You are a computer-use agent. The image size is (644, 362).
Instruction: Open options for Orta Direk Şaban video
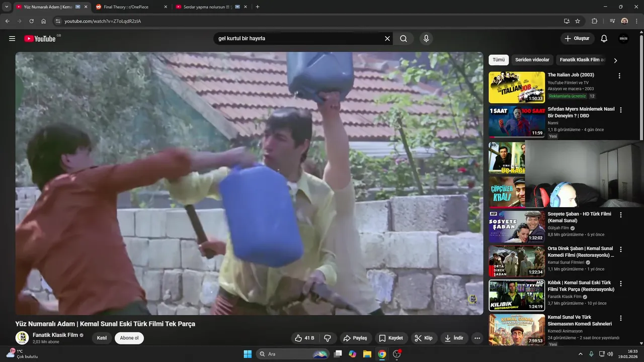click(x=620, y=249)
